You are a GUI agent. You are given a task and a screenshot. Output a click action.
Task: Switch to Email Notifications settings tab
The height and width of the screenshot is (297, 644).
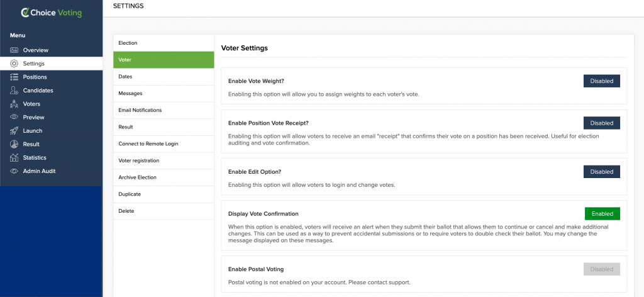(x=164, y=110)
